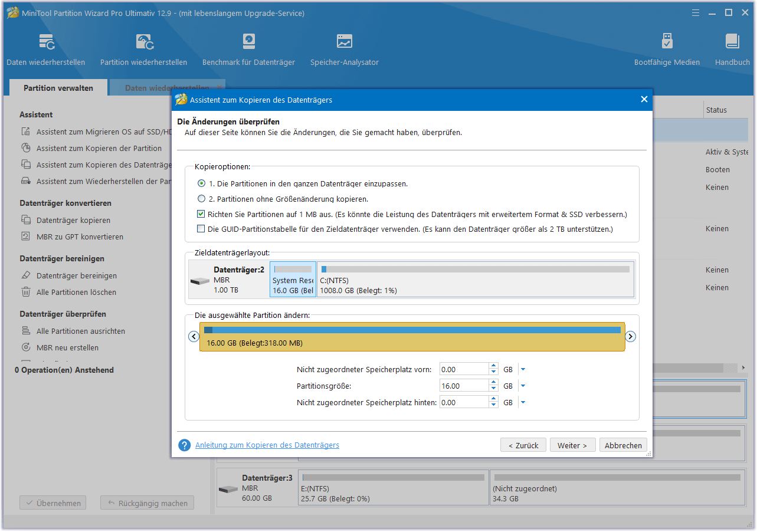Image resolution: width=757 pixels, height=532 pixels.
Task: Open unit dropdown for Partitionsgröße
Action: pos(523,386)
